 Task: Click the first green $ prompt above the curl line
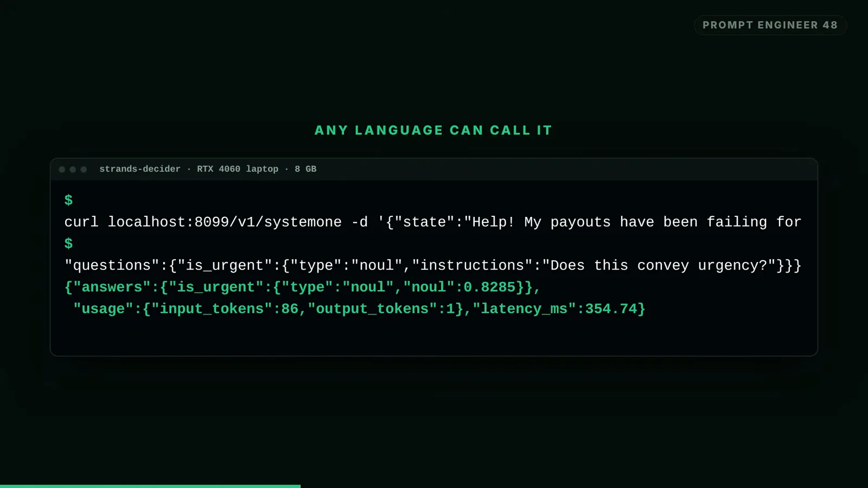tap(68, 200)
